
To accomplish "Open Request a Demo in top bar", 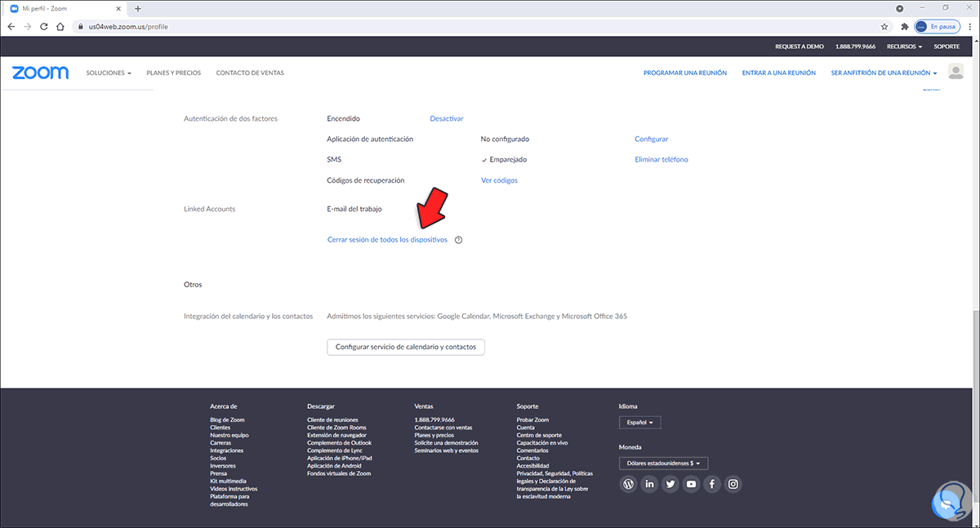I will point(800,47).
